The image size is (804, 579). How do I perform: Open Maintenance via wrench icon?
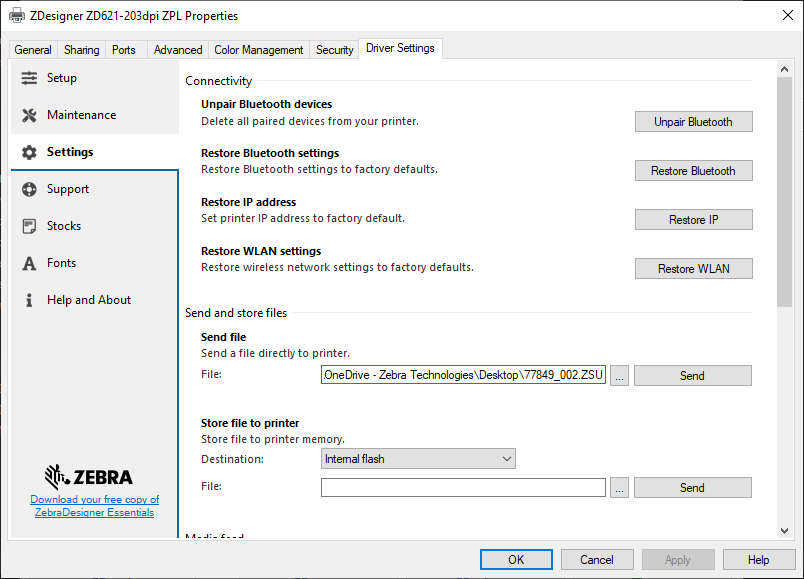pyautogui.click(x=29, y=115)
